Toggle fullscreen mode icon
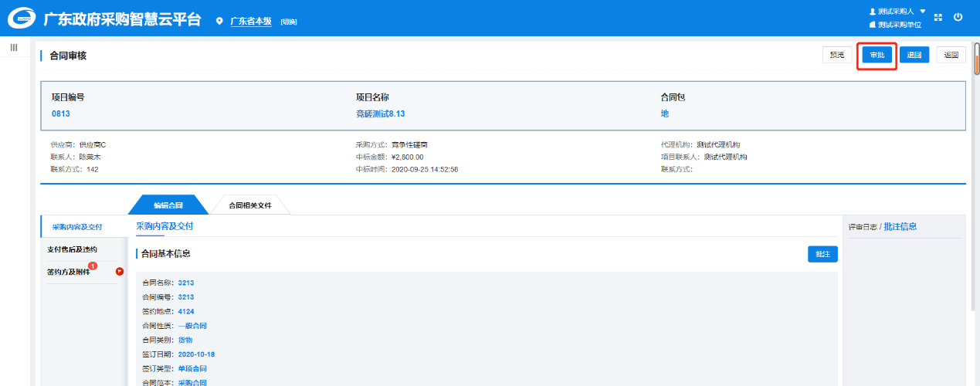This screenshot has width=980, height=386. [x=938, y=17]
